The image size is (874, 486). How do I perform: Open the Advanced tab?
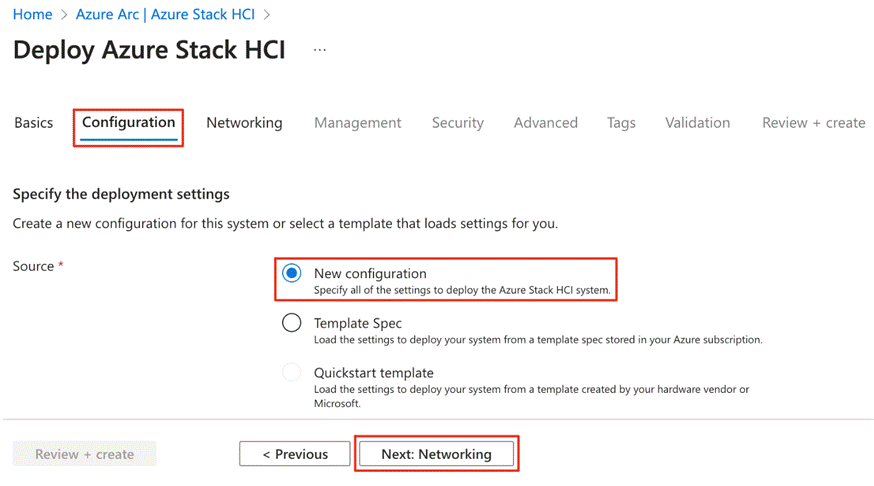545,123
